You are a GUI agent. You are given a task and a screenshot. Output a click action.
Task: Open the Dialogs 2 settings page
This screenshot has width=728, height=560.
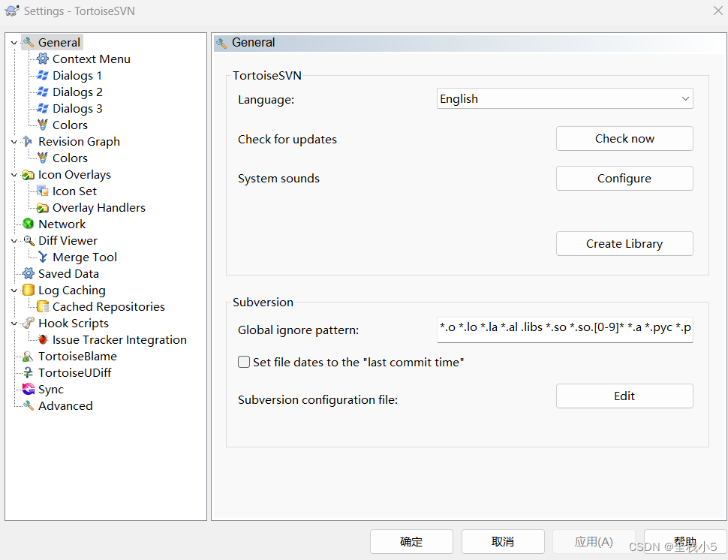(x=77, y=92)
